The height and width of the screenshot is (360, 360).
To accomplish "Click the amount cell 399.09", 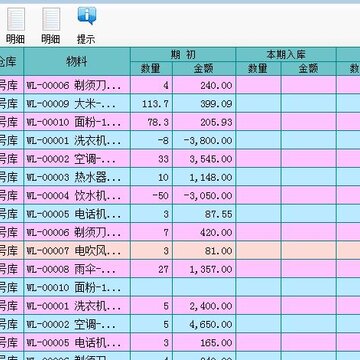I will [x=204, y=104].
